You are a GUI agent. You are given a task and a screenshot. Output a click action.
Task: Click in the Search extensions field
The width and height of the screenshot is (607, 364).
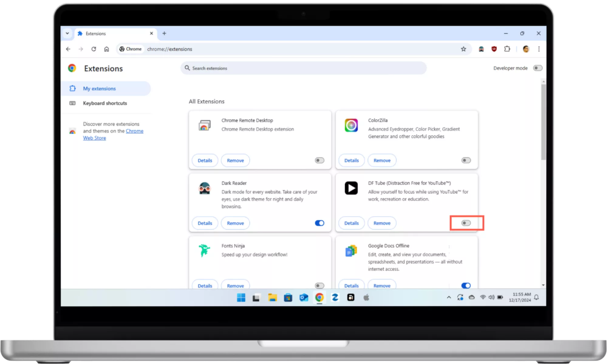[x=304, y=68]
